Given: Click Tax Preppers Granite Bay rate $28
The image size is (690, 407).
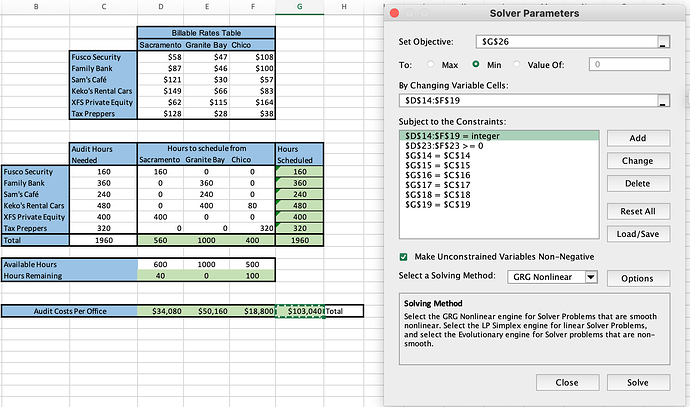Looking at the screenshot, I should point(207,114).
